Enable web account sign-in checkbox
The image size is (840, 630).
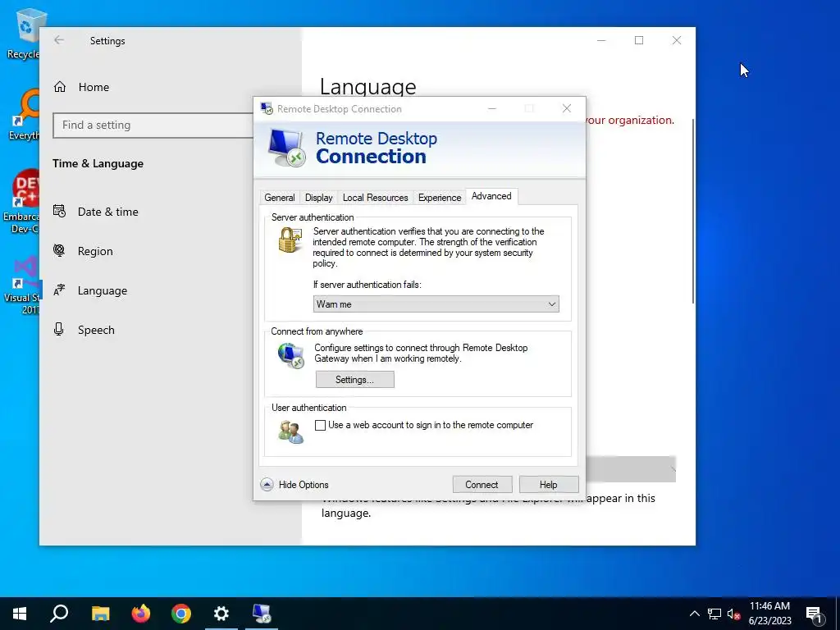[321, 426]
